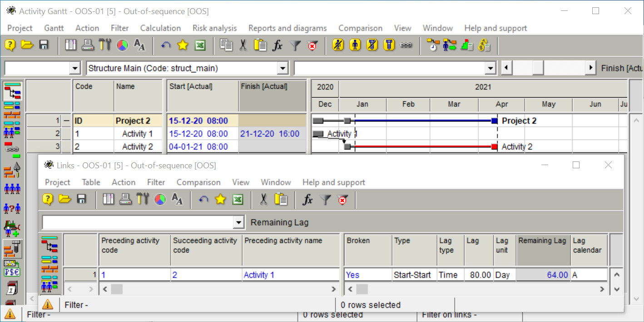Undo with the blue arrow icon in Gantt toolbar
This screenshot has height=322, width=644.
point(166,45)
